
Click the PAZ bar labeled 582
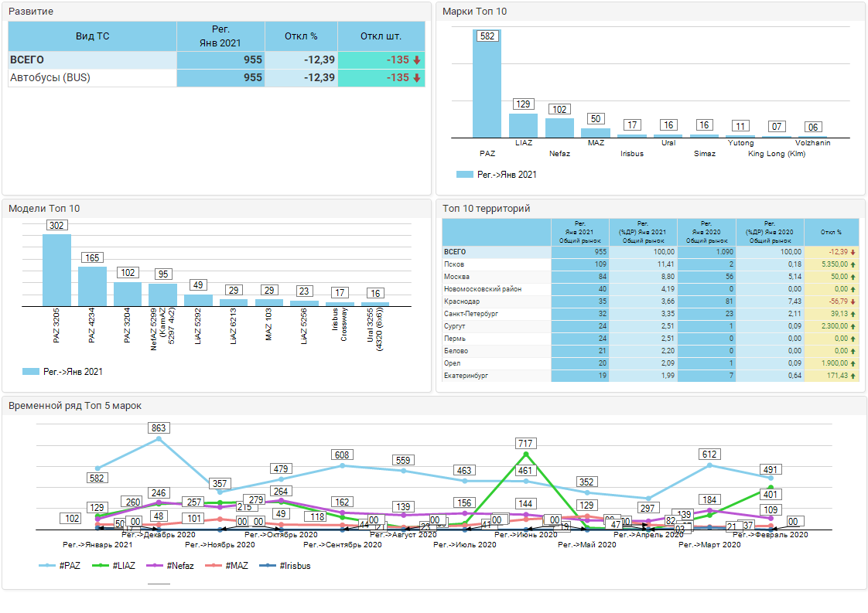(487, 85)
